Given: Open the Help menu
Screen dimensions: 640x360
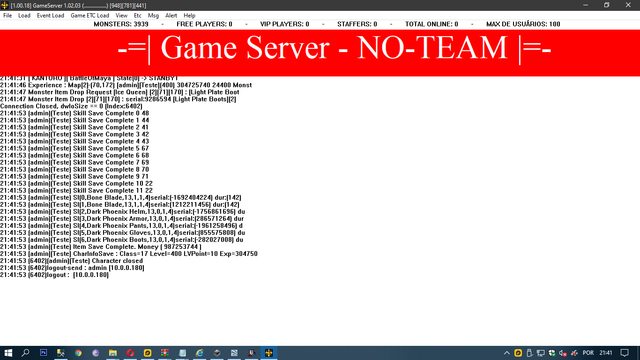Looking at the screenshot, I should pos(189,16).
